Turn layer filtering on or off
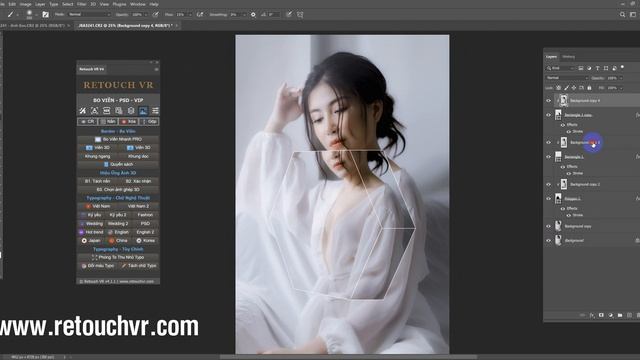Viewport: 640px width, 360px height. (622, 67)
